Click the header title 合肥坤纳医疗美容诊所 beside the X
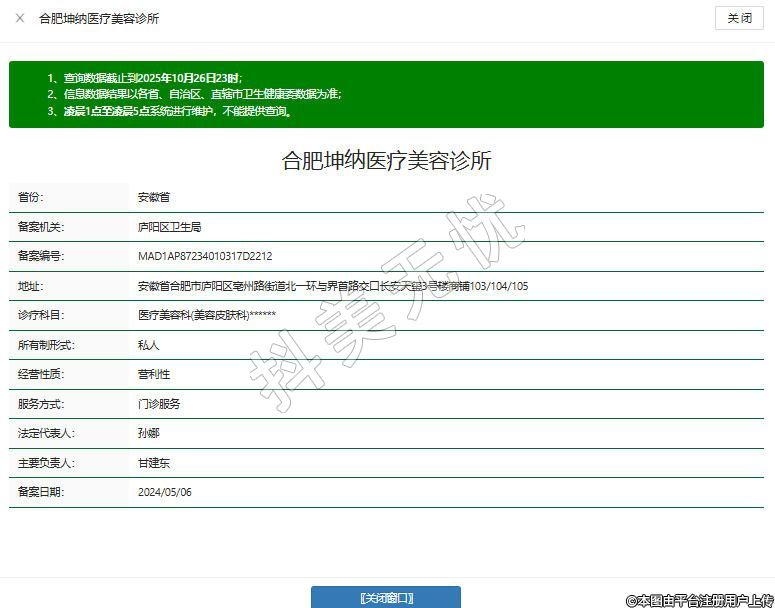This screenshot has width=775, height=608. point(98,19)
